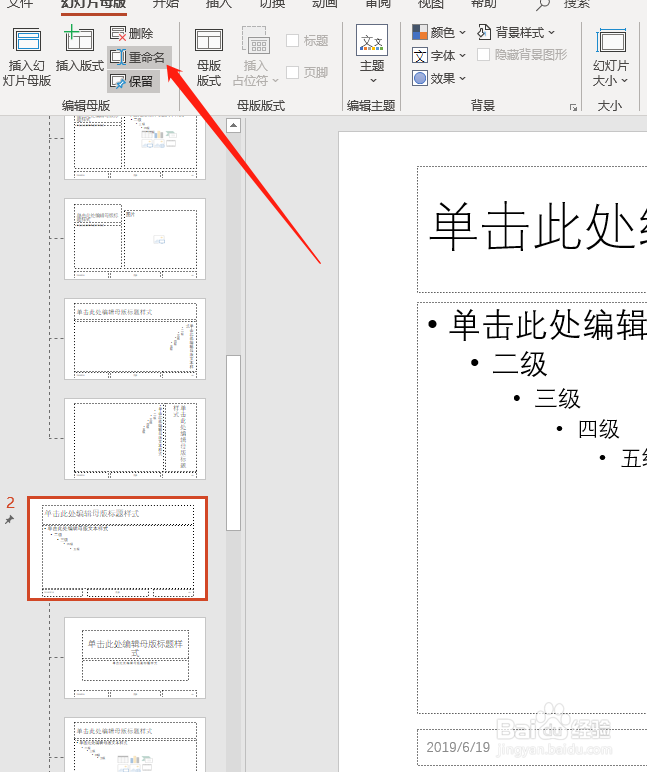The width and height of the screenshot is (647, 772).
Task: Open the Themes (主题) gallery
Action: click(372, 55)
